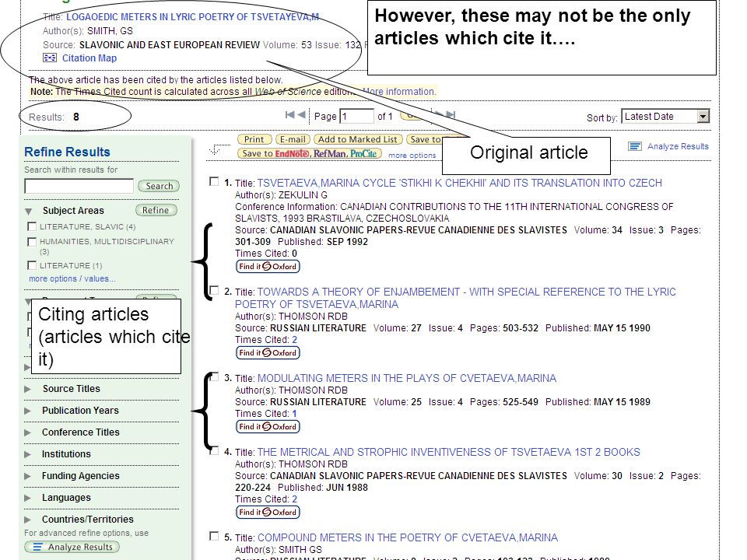Collapse the Subject Areas section
Screen dimensions: 747x560
(x=29, y=211)
